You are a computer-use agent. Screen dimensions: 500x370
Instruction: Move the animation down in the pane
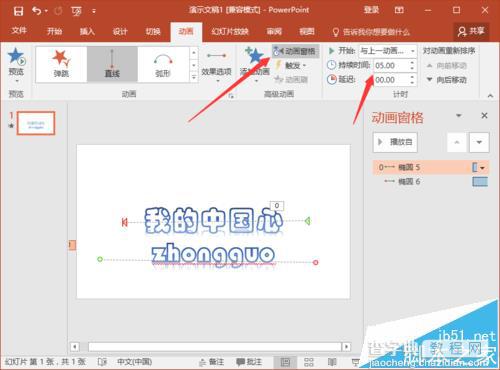tap(479, 142)
